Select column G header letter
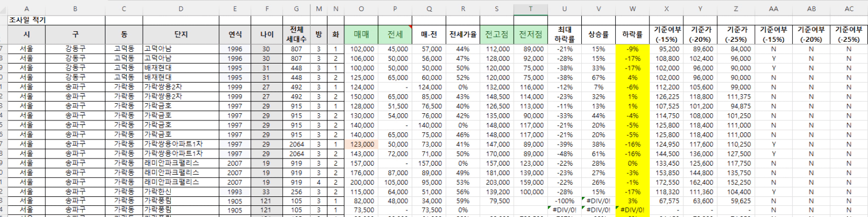868x217 pixels. coord(296,8)
